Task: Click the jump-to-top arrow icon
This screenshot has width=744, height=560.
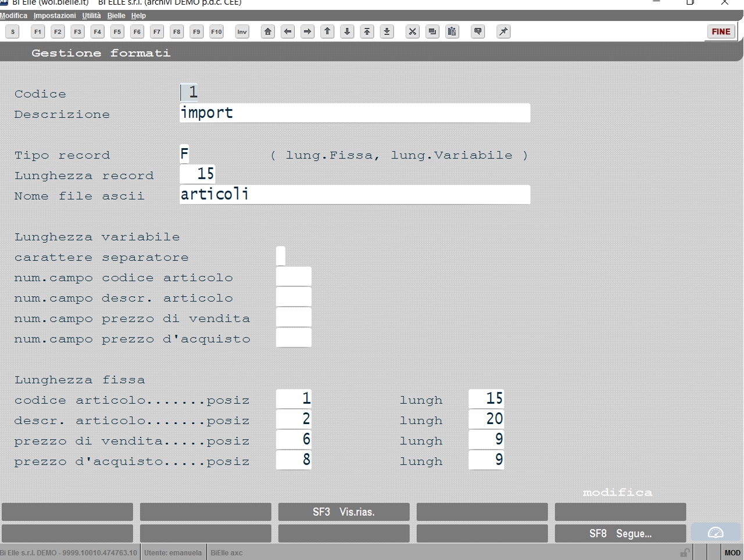Action: 367,32
